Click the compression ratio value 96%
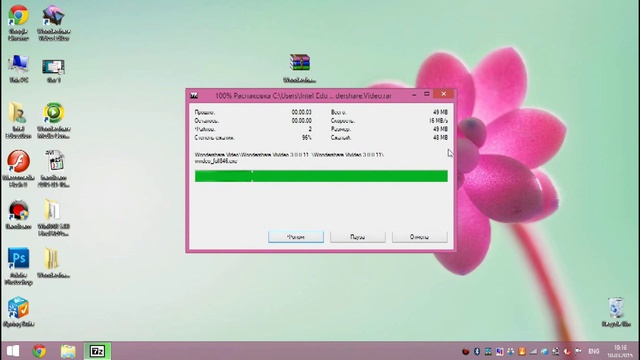The image size is (640, 360). tap(307, 138)
